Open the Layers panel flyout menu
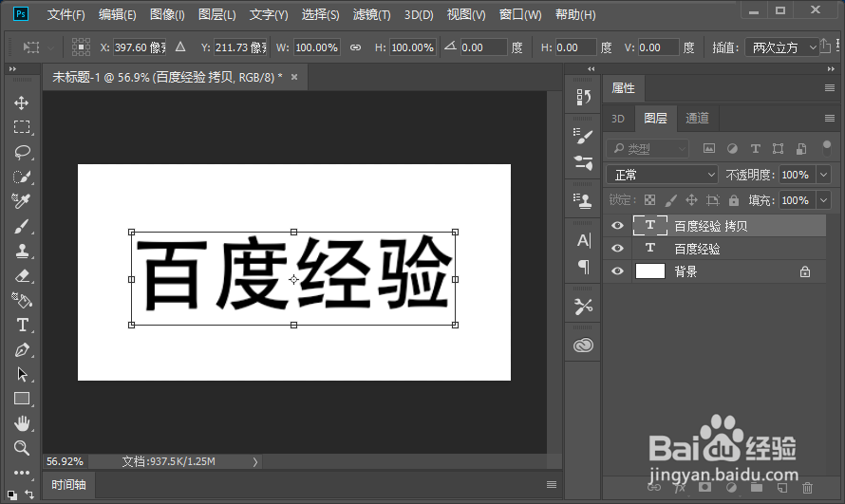This screenshot has height=504, width=845. pyautogui.click(x=830, y=118)
